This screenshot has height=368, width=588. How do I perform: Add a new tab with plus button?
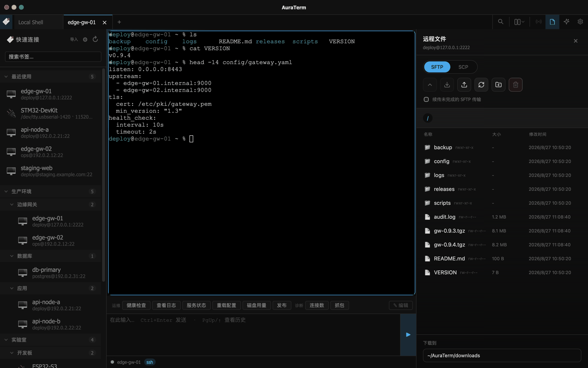119,22
